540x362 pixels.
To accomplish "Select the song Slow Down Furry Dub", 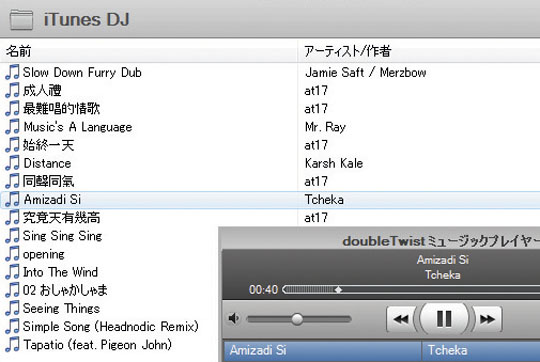I will point(82,72).
